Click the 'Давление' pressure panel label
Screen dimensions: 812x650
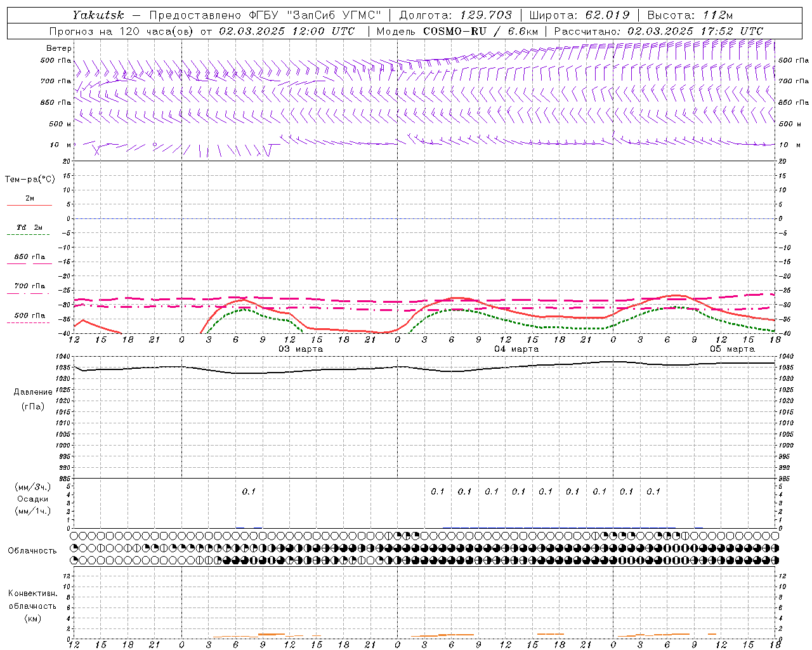[33, 392]
